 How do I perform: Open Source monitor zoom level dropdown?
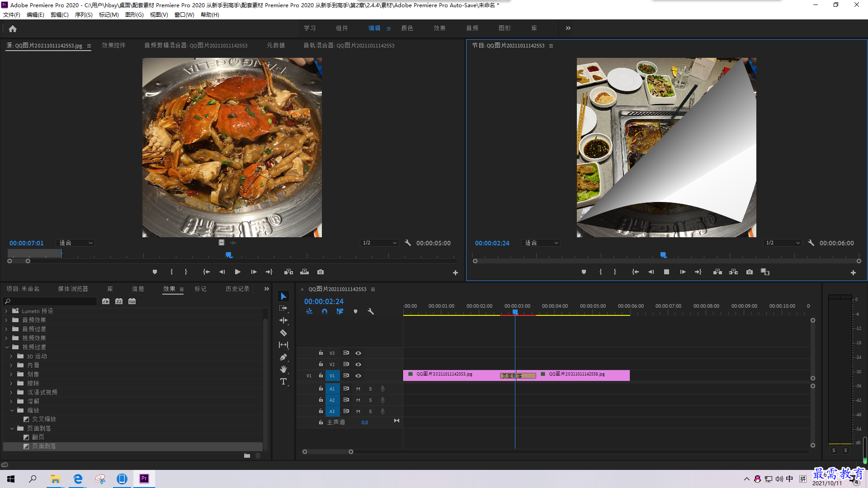point(75,243)
